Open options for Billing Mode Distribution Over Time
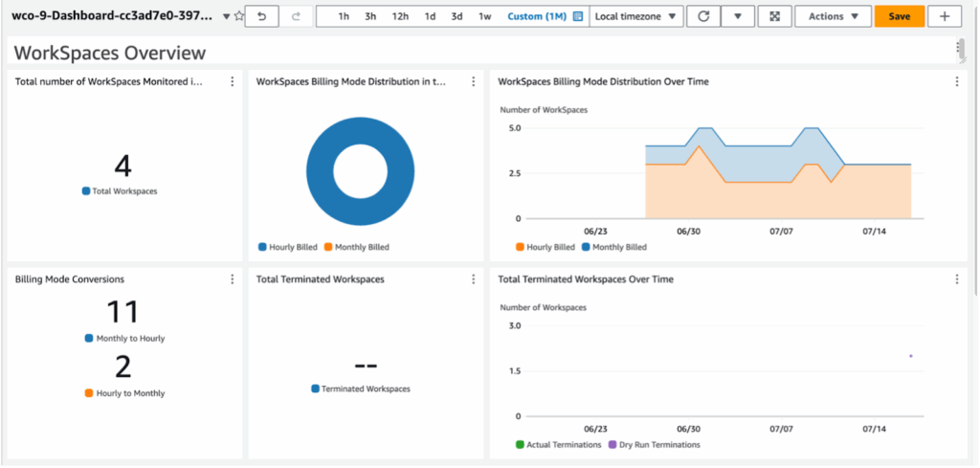 click(956, 82)
